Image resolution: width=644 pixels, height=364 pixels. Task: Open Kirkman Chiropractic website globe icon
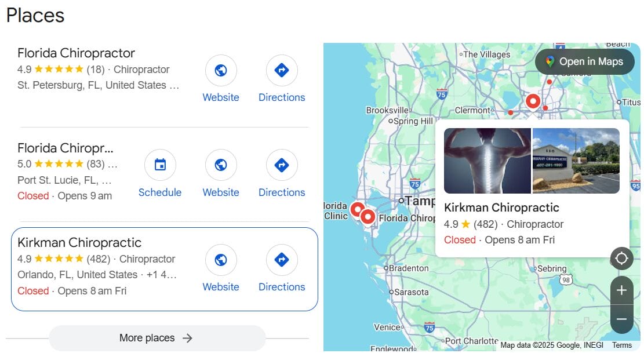[221, 260]
